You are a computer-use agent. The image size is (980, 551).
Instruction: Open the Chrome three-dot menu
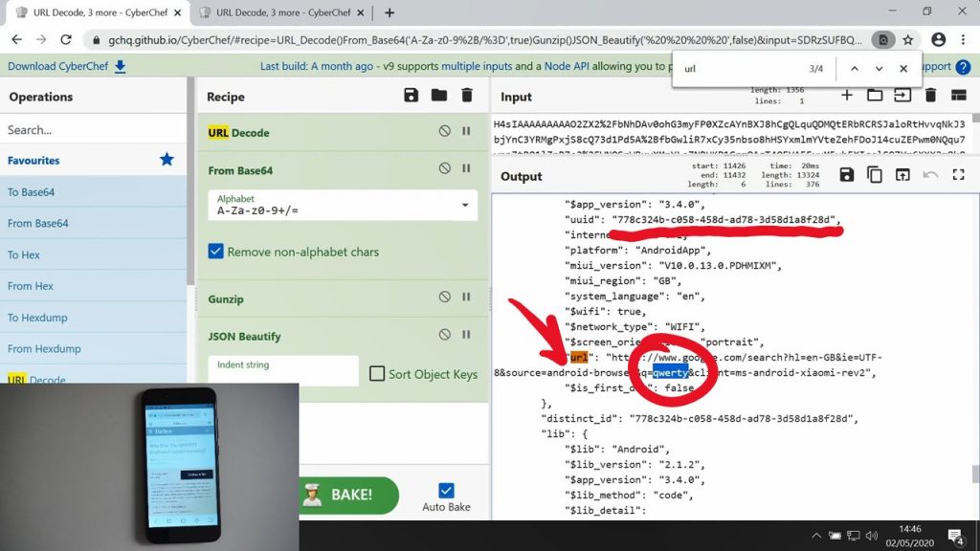click(x=963, y=39)
